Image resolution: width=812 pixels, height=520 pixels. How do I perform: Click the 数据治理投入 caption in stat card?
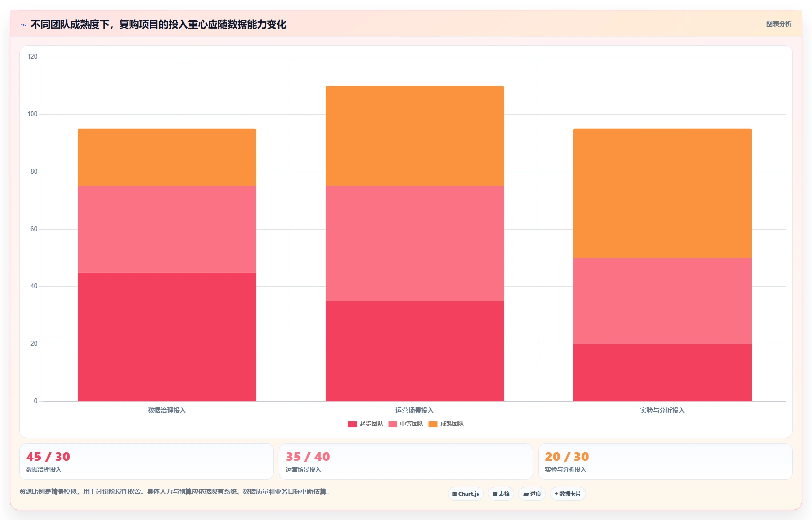44,470
